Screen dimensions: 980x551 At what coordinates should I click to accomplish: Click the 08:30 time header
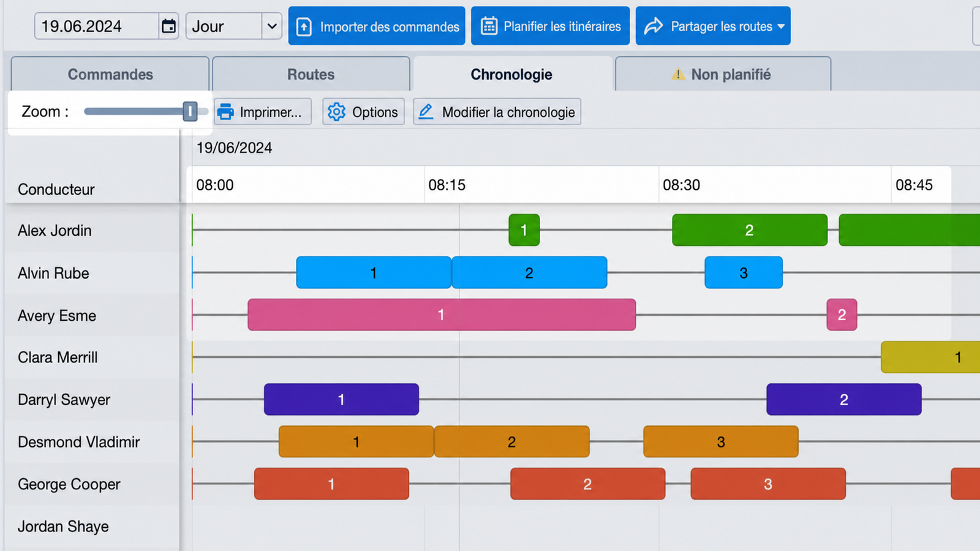coord(681,185)
